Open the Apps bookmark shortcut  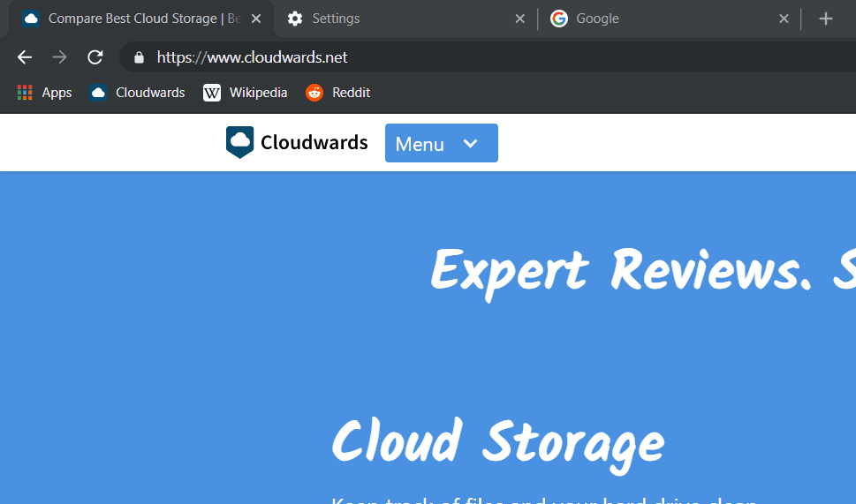tap(45, 93)
